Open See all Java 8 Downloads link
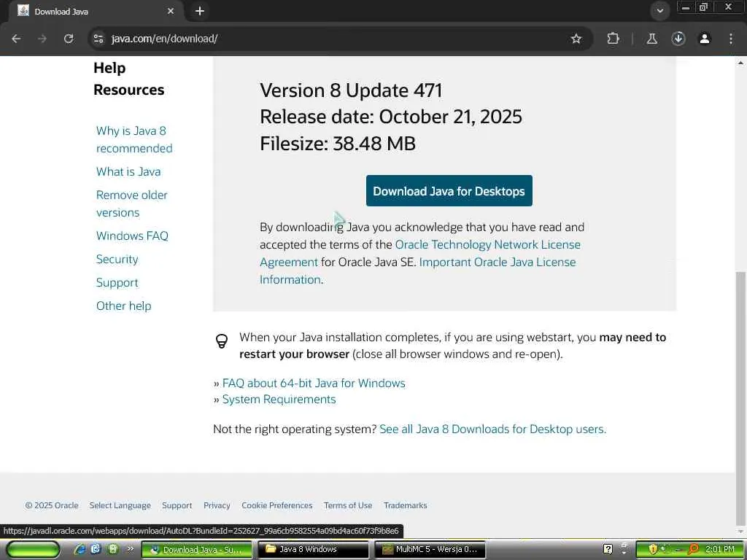 tap(492, 429)
